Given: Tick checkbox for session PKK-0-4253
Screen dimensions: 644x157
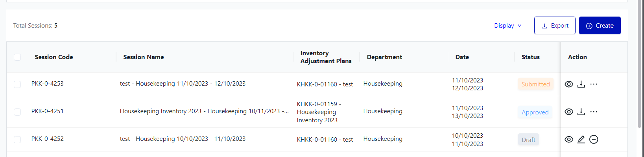Looking at the screenshot, I should click(x=17, y=84).
